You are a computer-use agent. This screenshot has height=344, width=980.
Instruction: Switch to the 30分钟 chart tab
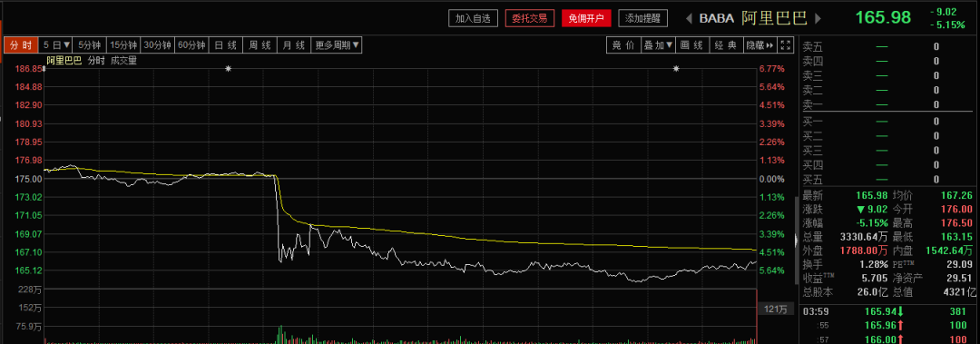(157, 45)
